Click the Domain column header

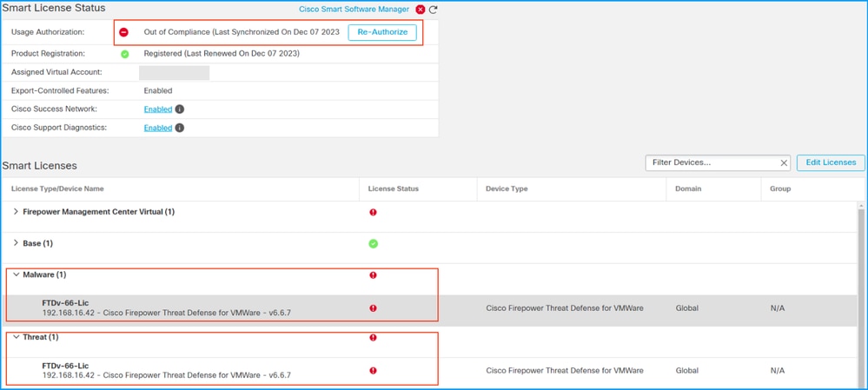[688, 188]
